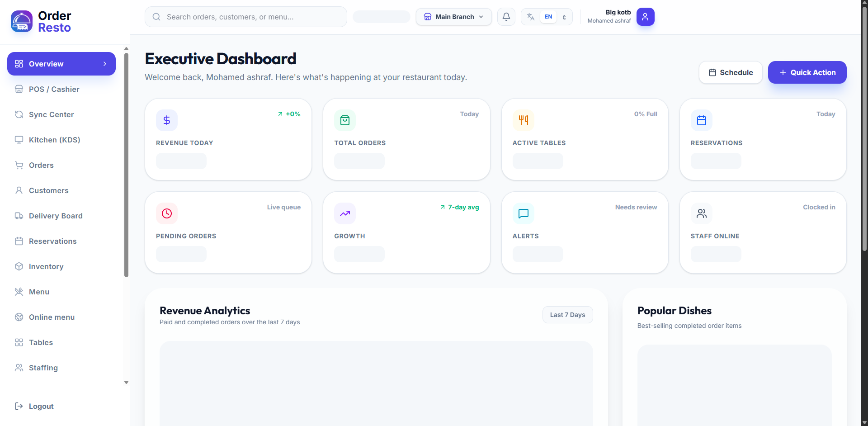
Task: Click the Staffing people icon in sidebar
Action: click(x=19, y=368)
